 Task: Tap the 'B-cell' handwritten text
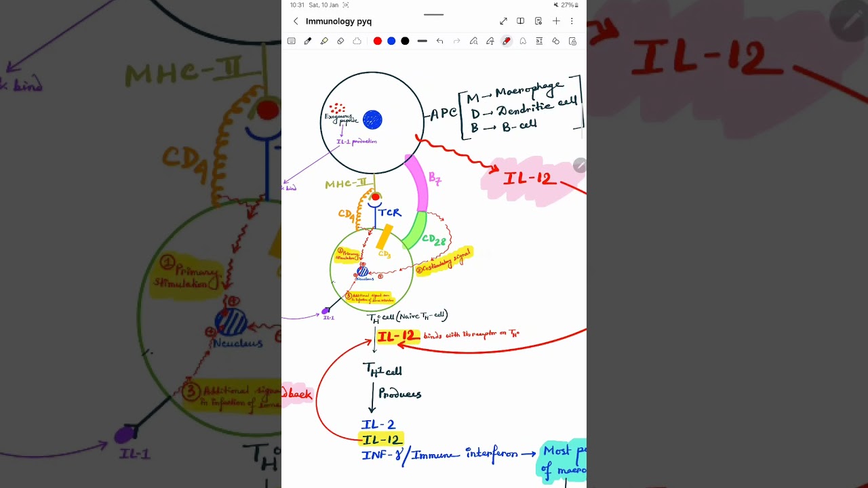pos(519,126)
